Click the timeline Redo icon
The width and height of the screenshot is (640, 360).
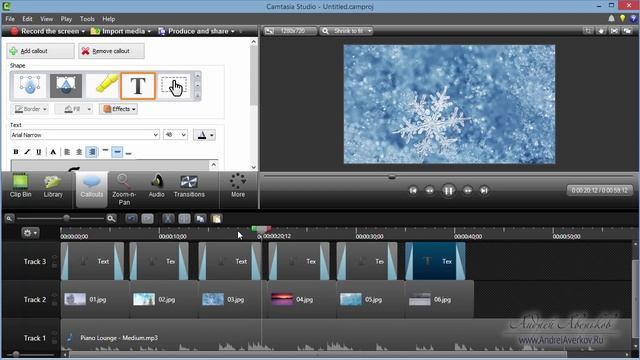coord(148,219)
